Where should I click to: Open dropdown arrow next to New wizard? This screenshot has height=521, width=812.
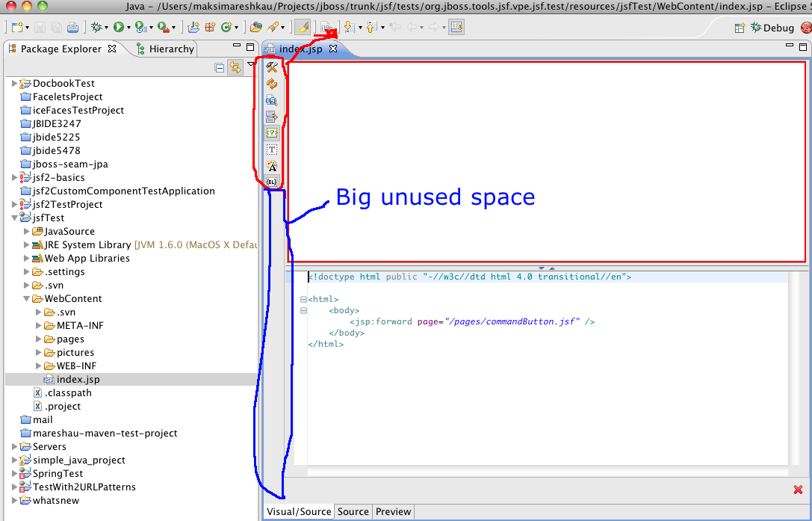(x=27, y=28)
